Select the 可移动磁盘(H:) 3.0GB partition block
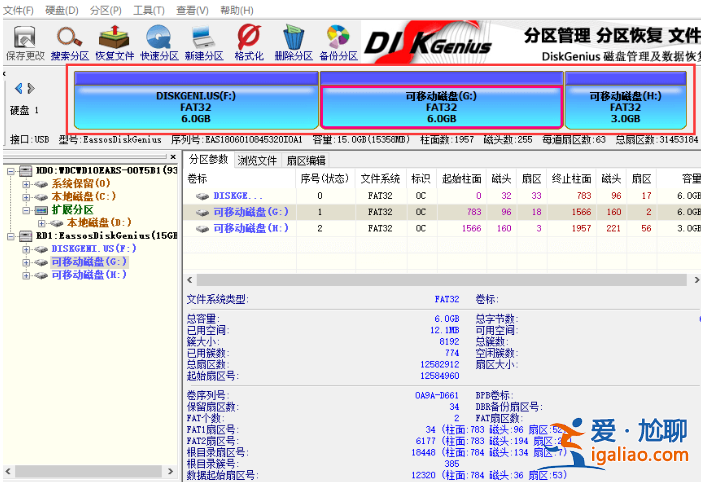This screenshot has height=482, width=701. tap(625, 101)
